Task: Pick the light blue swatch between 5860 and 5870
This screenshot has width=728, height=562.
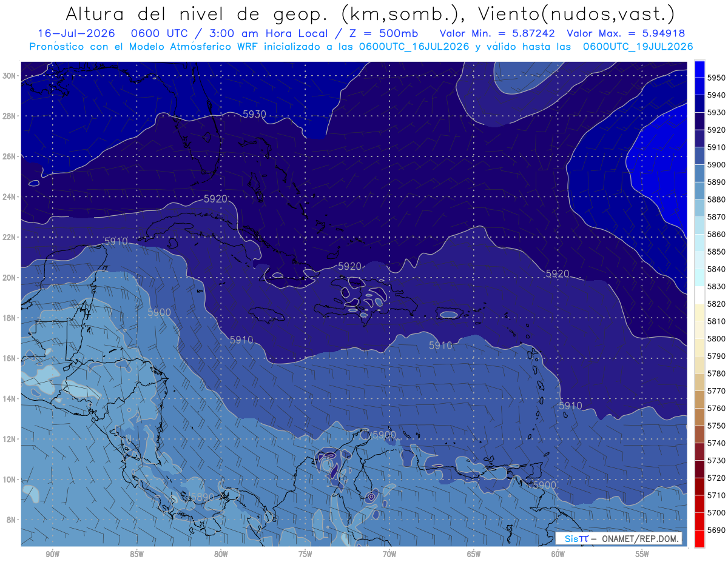Action: click(699, 226)
